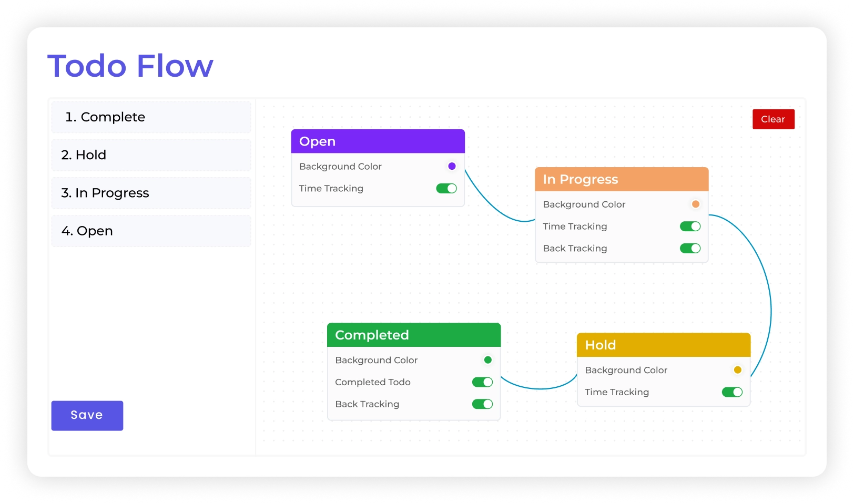Switch off Completed Todo toggle

pyautogui.click(x=482, y=382)
